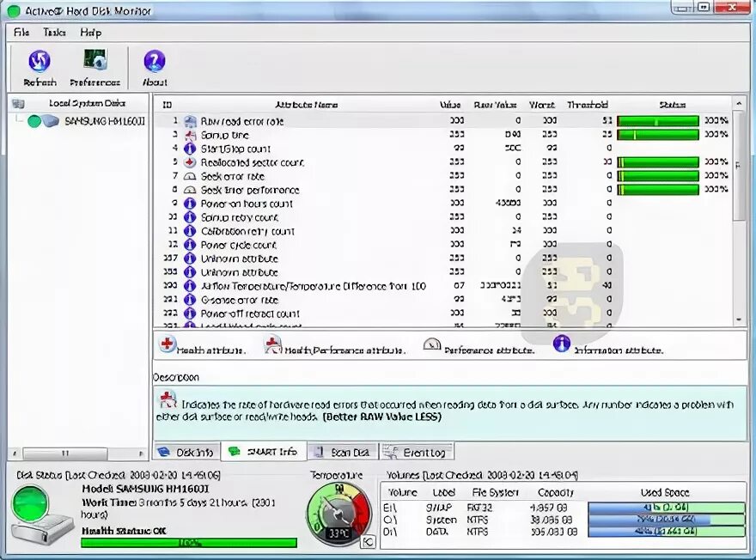The width and height of the screenshot is (756, 560).
Task: Sort by Raw Value column header
Action: pos(495,105)
